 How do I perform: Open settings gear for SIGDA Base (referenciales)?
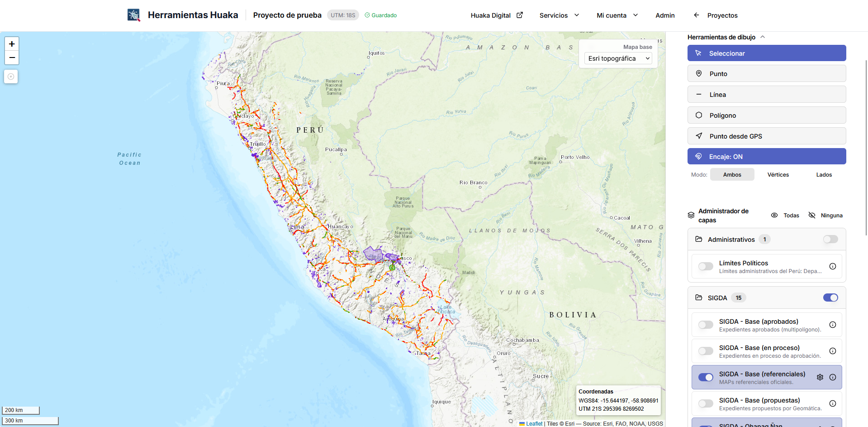pos(820,377)
